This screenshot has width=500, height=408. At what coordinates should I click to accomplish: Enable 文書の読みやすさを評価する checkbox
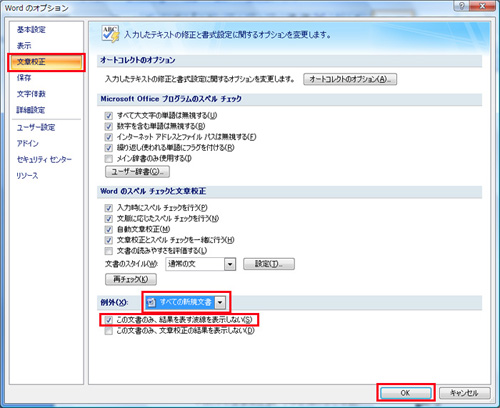point(109,251)
